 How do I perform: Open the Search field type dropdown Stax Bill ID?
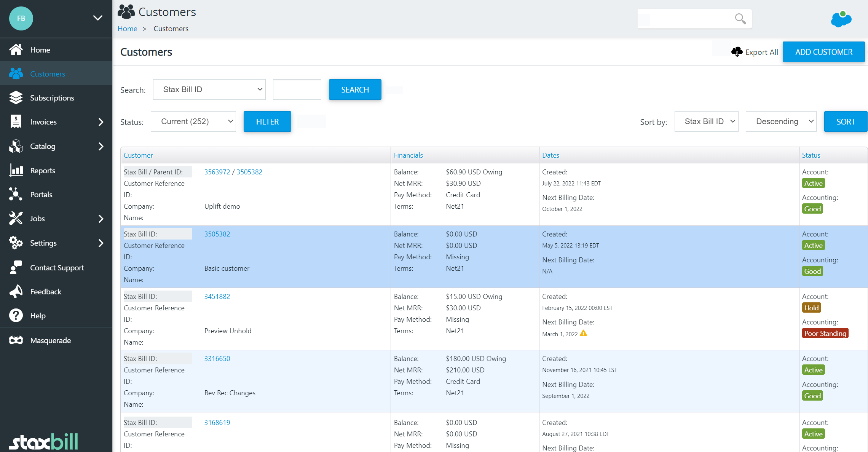click(x=209, y=89)
